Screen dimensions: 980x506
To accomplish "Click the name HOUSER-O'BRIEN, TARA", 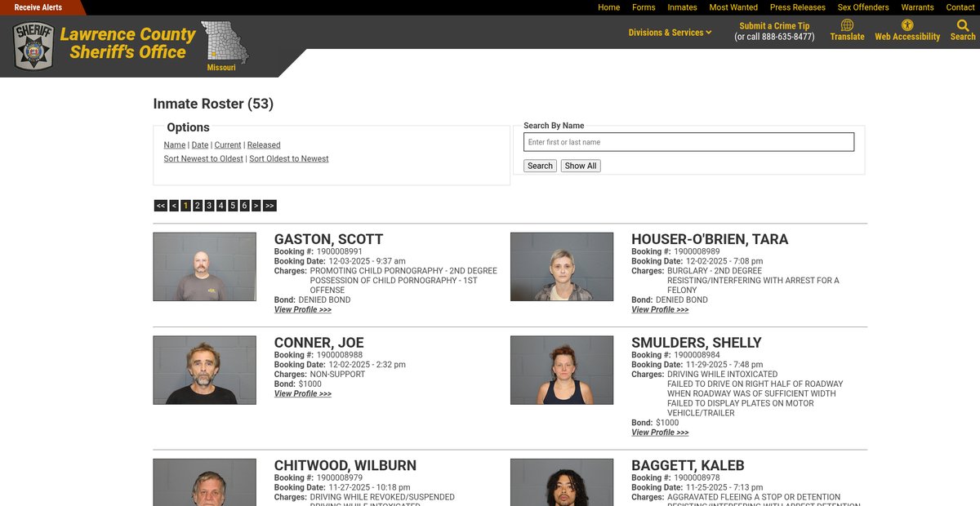I will 710,240.
